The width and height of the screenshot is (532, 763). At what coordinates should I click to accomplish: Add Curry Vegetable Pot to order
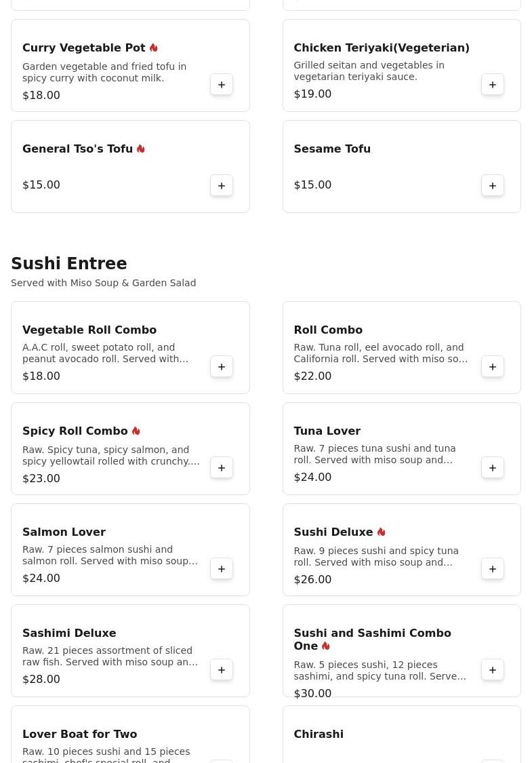coord(222,85)
